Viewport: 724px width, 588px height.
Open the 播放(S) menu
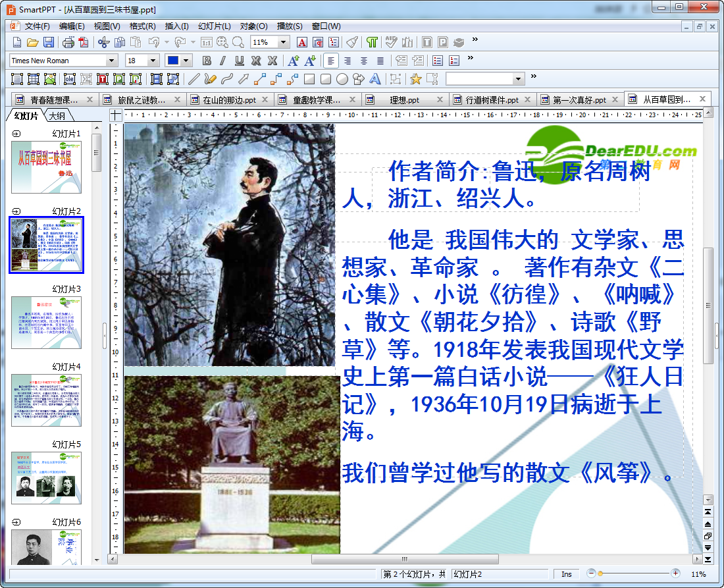click(x=290, y=26)
